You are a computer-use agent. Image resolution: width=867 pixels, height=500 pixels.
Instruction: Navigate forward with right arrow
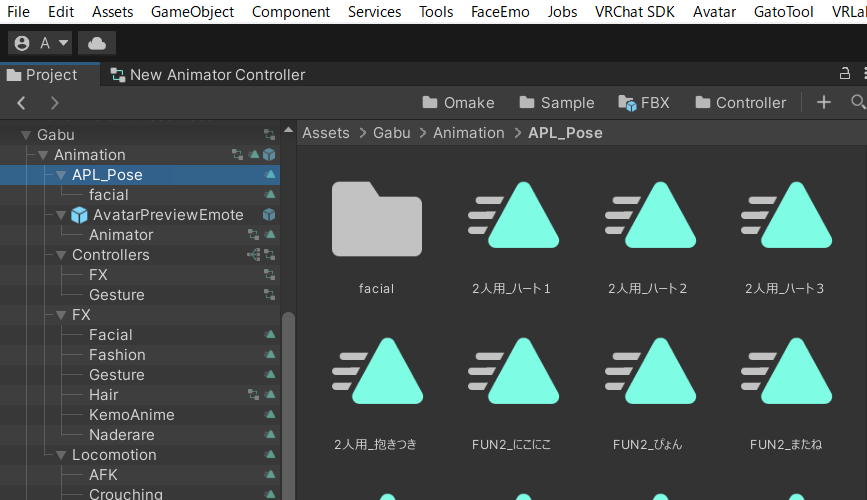coord(54,102)
